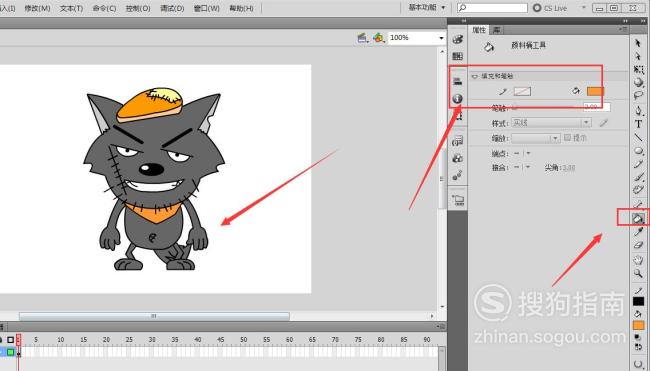Open the collapsed Code Snippets panel icon
The image size is (650, 371).
(x=458, y=141)
